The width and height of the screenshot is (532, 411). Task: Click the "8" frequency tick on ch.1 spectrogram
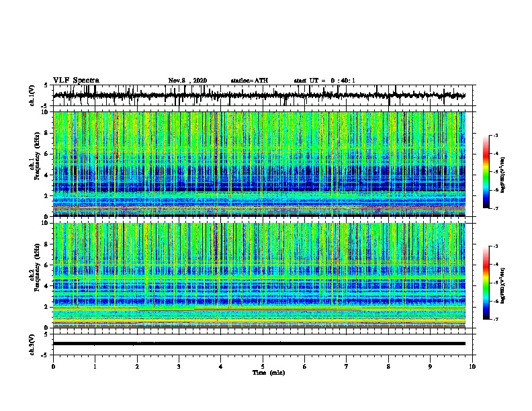tap(47, 133)
